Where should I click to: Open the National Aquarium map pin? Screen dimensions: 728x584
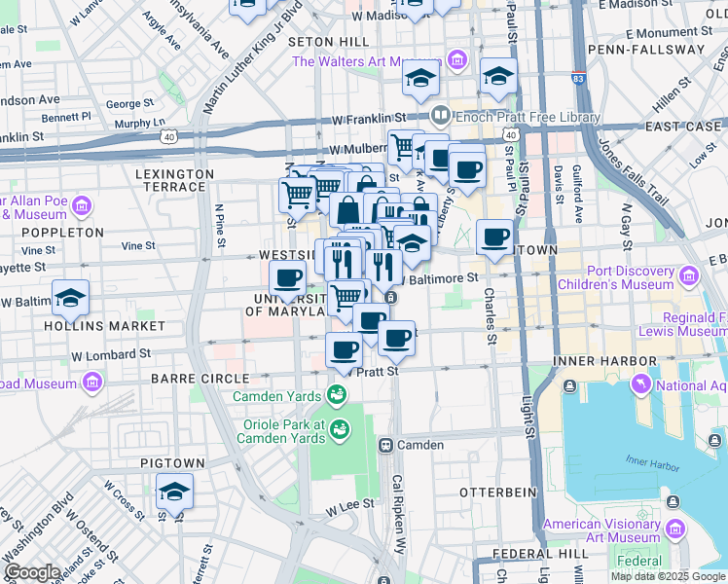(x=641, y=384)
